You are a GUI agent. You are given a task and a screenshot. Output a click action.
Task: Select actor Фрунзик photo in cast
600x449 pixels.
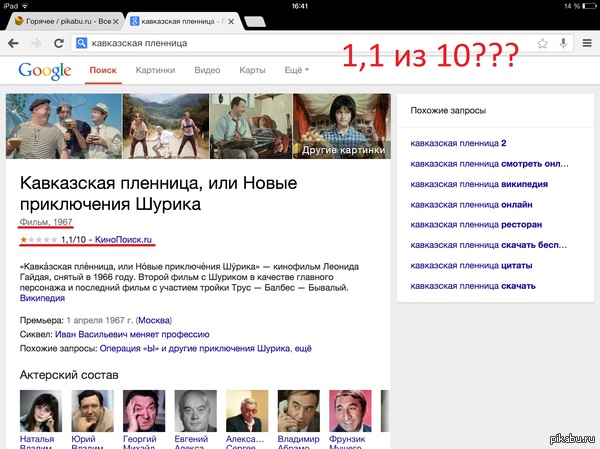[x=350, y=411]
